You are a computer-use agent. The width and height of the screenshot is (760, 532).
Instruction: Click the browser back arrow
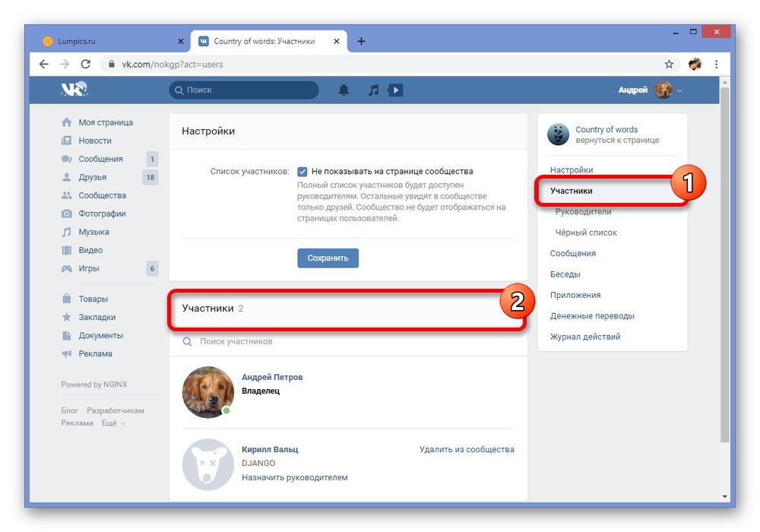coord(44,64)
